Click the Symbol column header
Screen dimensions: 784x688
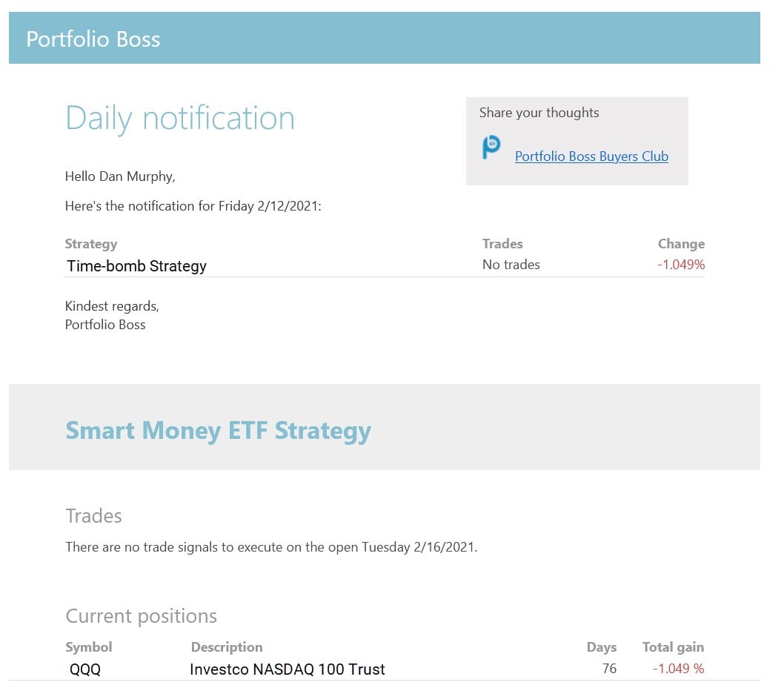pyautogui.click(x=88, y=646)
